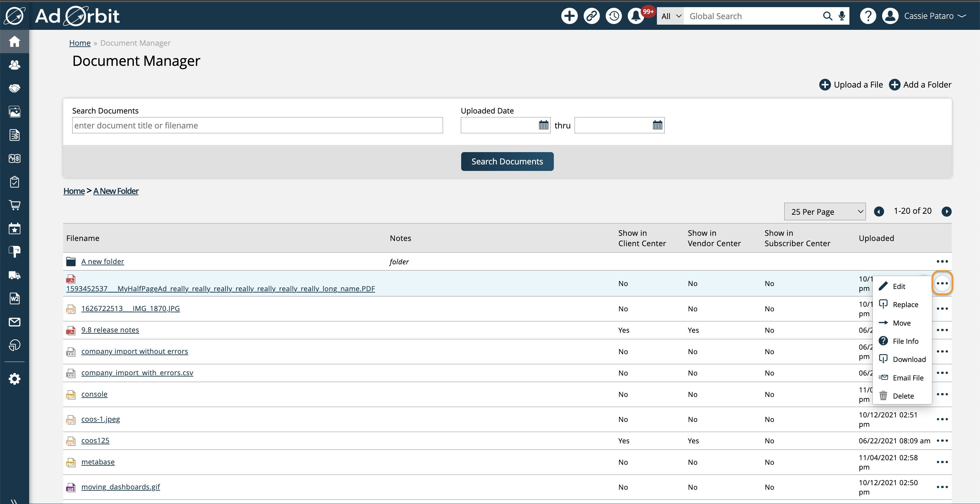
Task: Open the 25 Per Page dropdown
Action: (x=824, y=212)
